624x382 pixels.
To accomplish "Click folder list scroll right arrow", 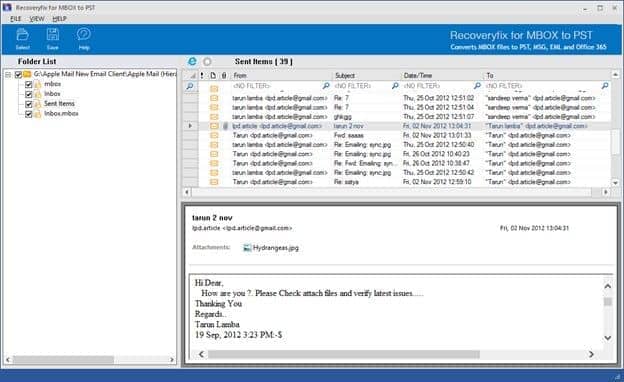I will point(172,360).
